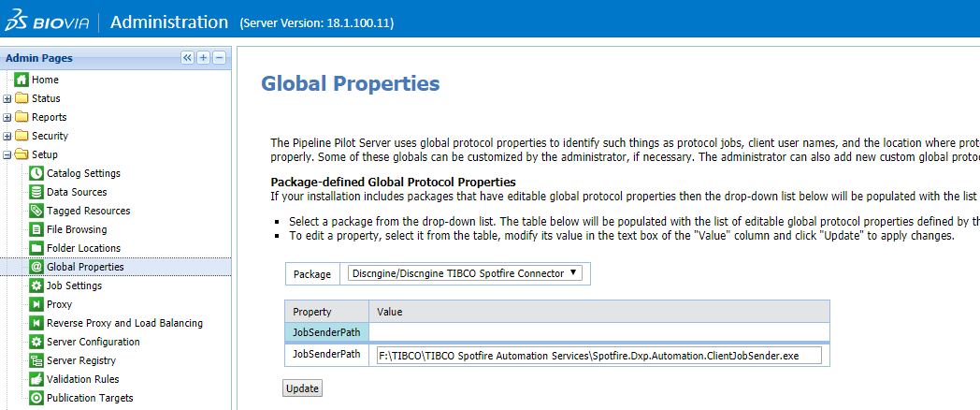This screenshot has height=410, width=980.
Task: Expand the Status tree node
Action: [7, 99]
